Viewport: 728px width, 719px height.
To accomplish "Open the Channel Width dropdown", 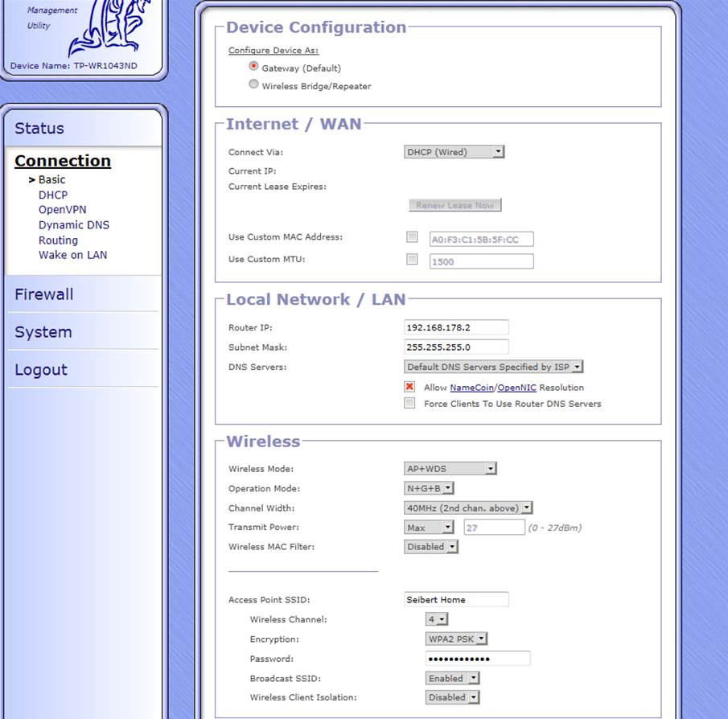I will (468, 507).
